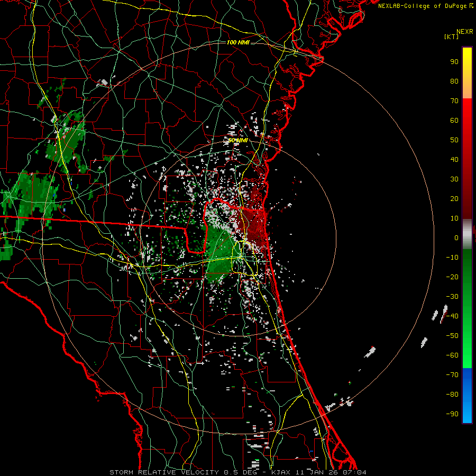Click the 20 value on velocity scale
Viewport: 476px width, 476px height.
point(454,199)
